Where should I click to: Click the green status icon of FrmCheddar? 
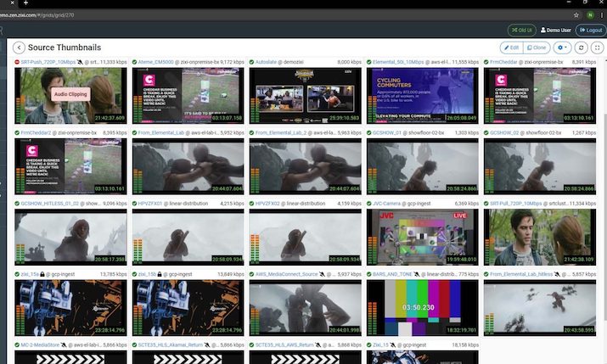tap(486, 62)
